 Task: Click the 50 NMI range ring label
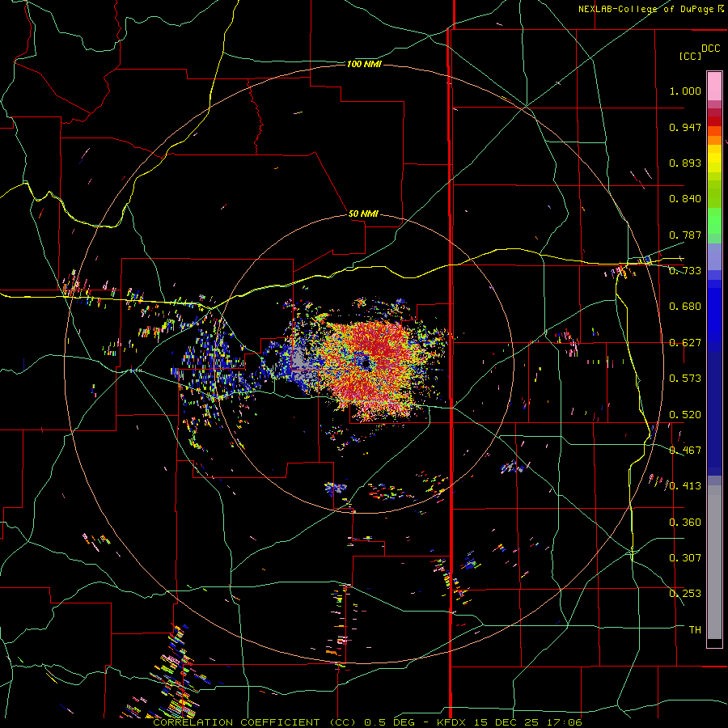click(x=363, y=214)
